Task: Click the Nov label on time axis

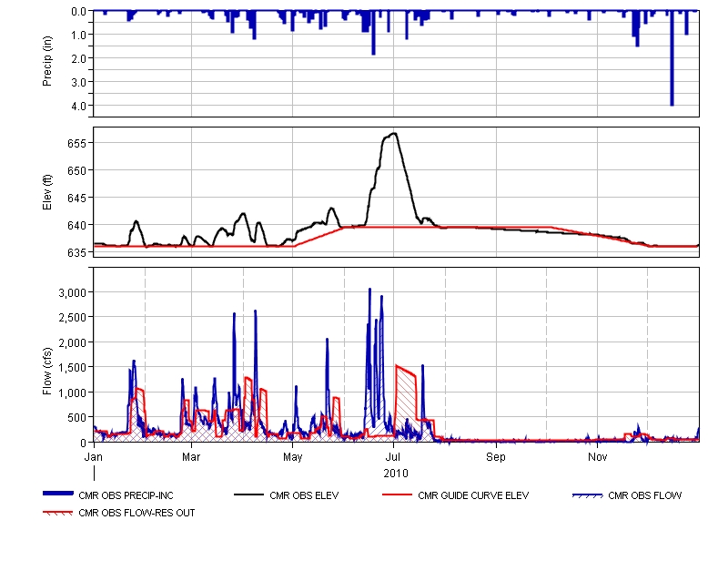Action: [x=598, y=456]
